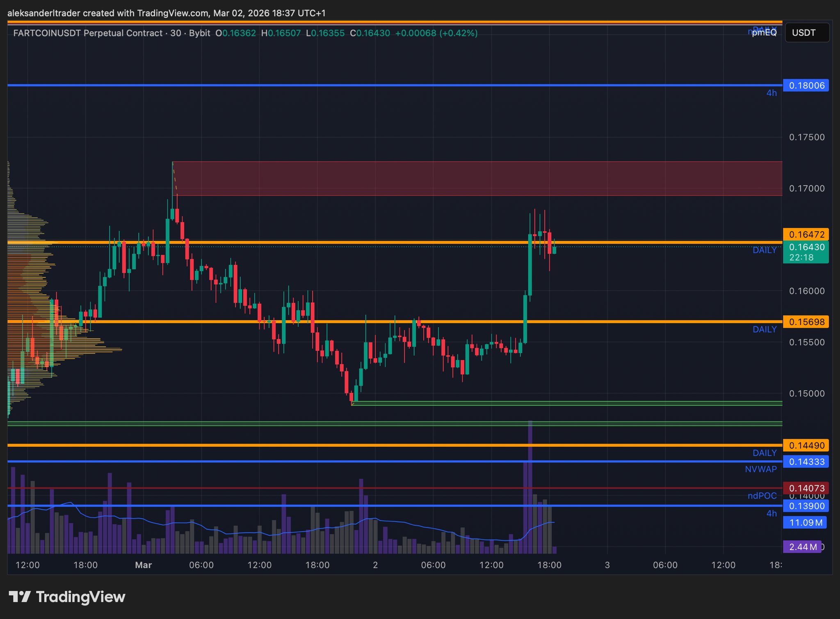Screen dimensions: 840x619
Task: Select the 0.15698 orange price tag
Action: click(x=806, y=322)
